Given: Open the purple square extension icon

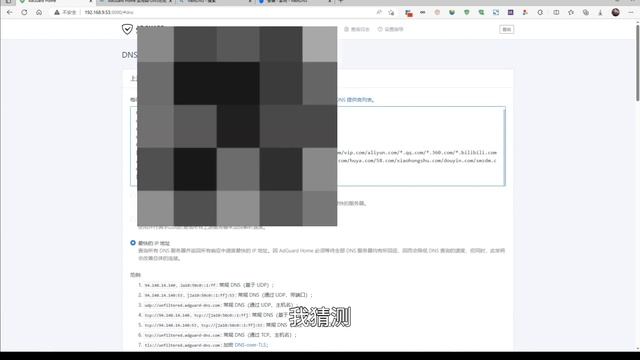Looking at the screenshot, I should pyautogui.click(x=511, y=12).
